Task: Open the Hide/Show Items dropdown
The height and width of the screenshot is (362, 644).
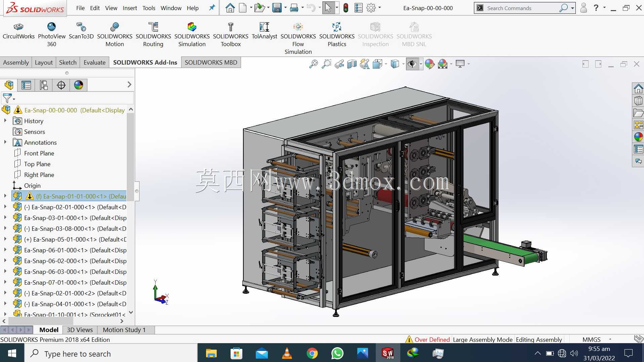Action: coord(421,64)
